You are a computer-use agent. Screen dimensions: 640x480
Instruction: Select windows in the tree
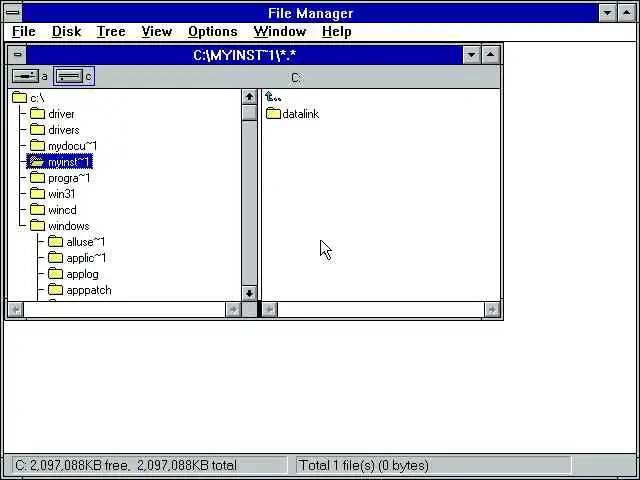pyautogui.click(x=69, y=226)
